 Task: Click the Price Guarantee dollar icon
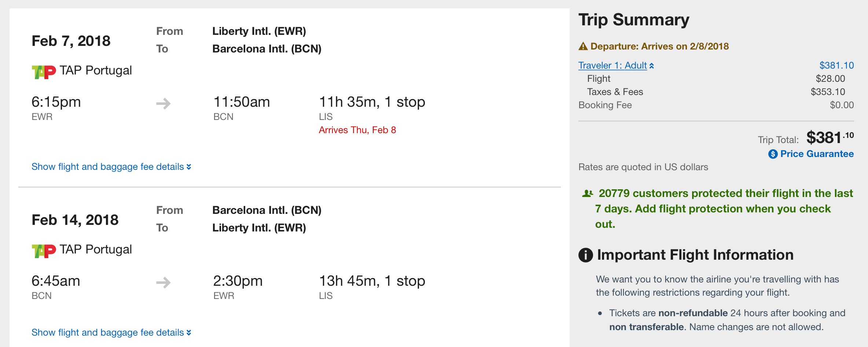click(773, 154)
